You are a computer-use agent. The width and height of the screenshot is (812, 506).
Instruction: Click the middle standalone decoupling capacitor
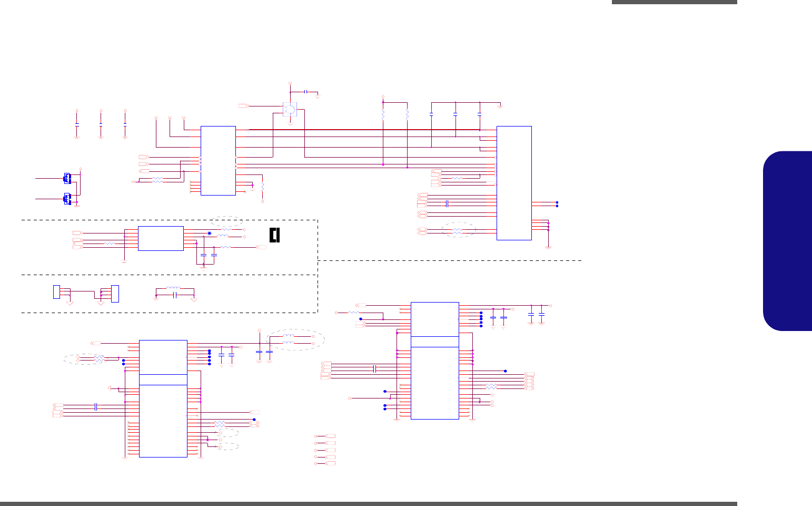101,124
